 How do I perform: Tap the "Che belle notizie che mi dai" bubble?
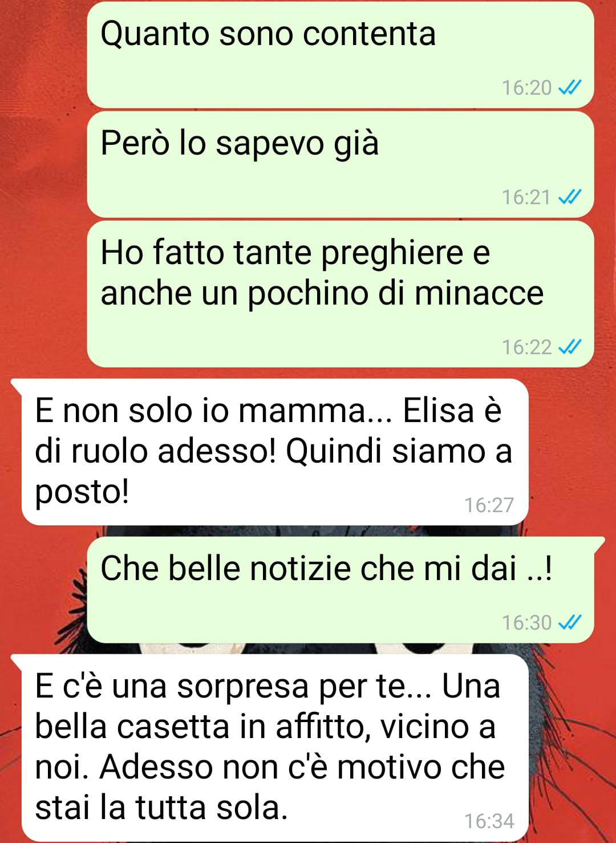(x=341, y=590)
